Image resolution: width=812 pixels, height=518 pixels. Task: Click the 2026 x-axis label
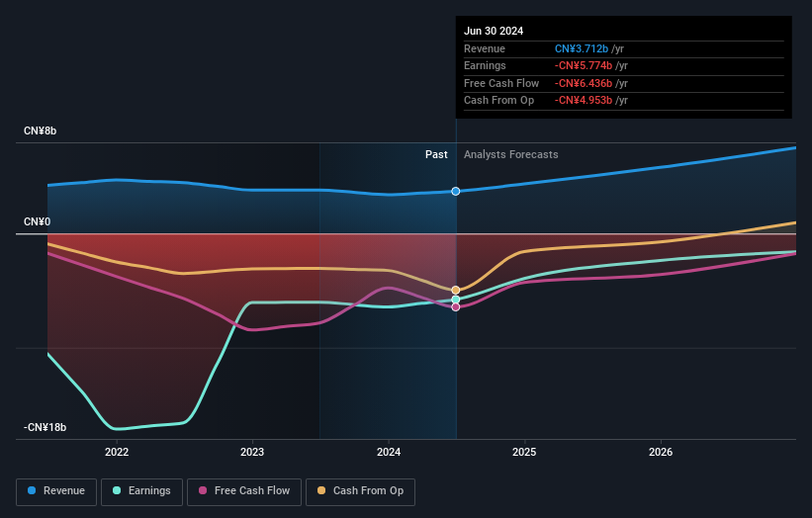coord(661,452)
